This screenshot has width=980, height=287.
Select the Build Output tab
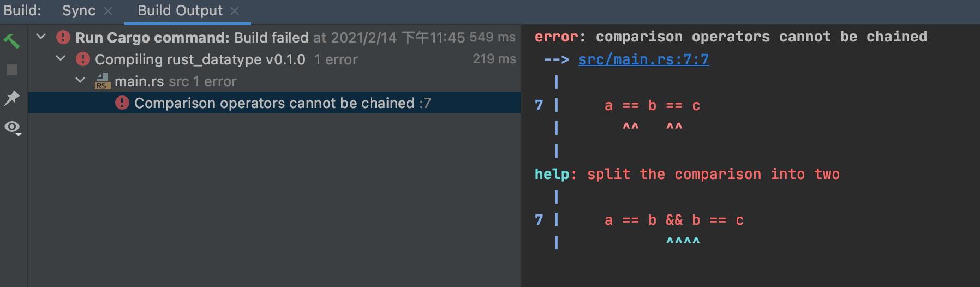click(180, 10)
